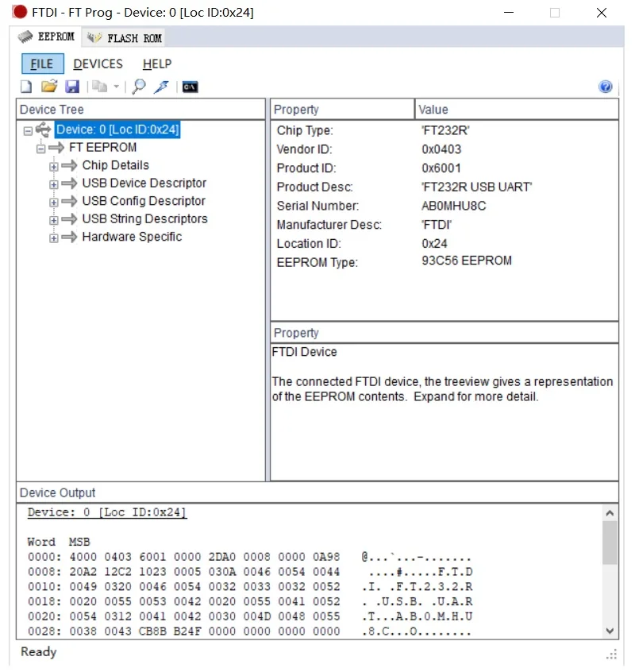Open the command line console icon
Image resolution: width=635 pixels, height=672 pixels.
190,87
